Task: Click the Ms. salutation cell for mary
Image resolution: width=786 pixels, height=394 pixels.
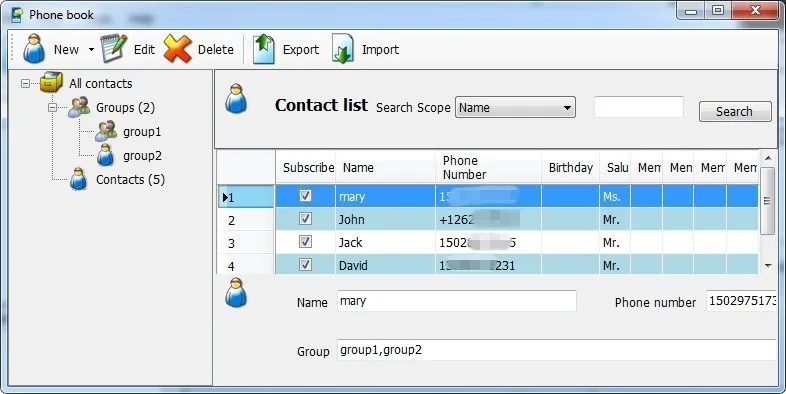Action: click(x=615, y=196)
